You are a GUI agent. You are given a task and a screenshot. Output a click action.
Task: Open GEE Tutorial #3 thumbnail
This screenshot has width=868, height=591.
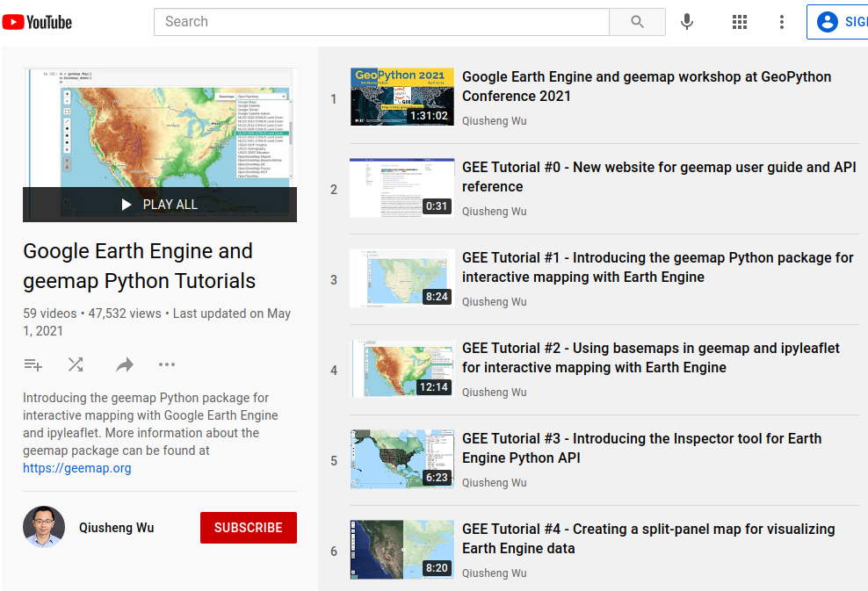coord(401,459)
